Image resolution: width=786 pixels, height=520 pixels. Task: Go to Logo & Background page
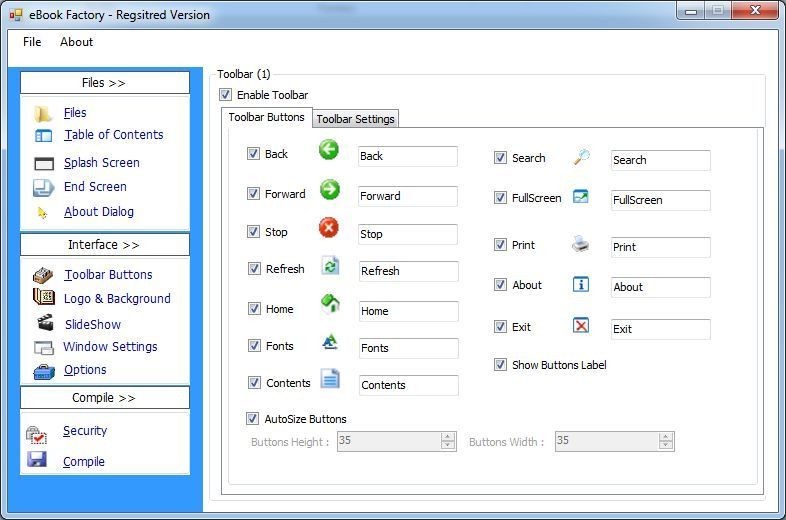[117, 299]
